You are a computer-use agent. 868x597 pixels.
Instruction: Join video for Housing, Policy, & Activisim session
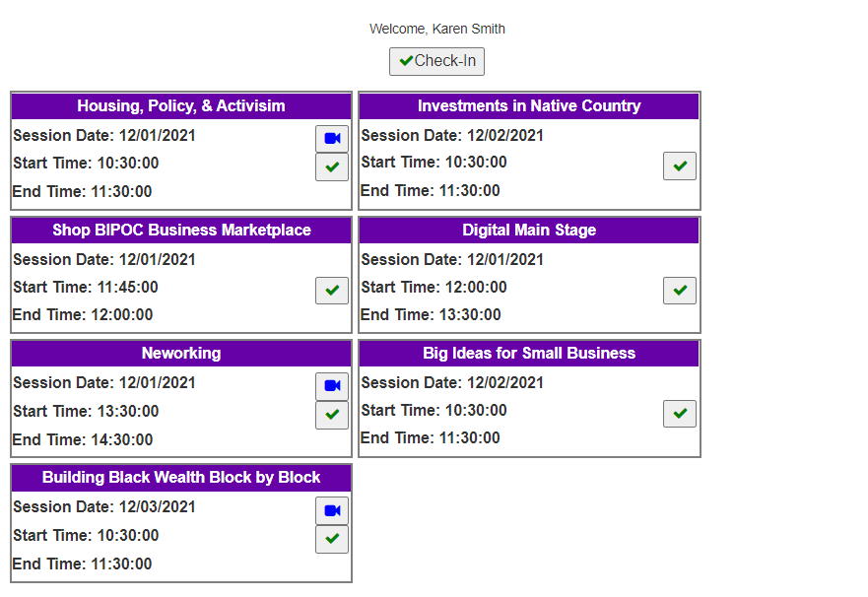click(x=332, y=139)
